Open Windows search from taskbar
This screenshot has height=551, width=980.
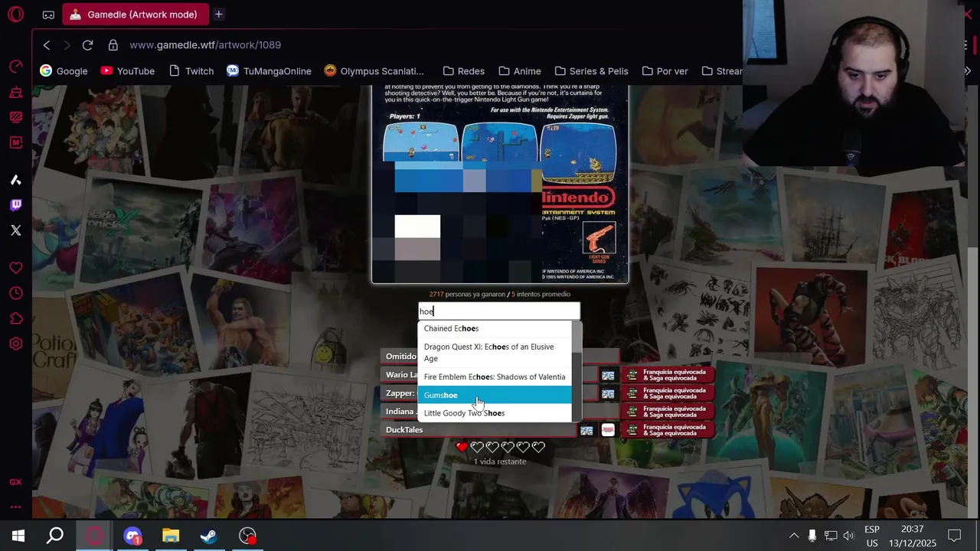pyautogui.click(x=55, y=536)
